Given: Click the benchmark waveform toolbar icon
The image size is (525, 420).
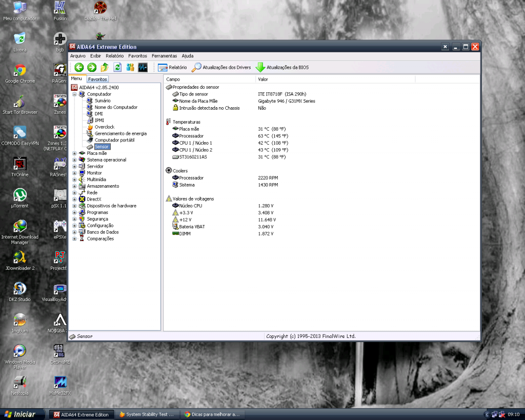Looking at the screenshot, I should tap(142, 67).
